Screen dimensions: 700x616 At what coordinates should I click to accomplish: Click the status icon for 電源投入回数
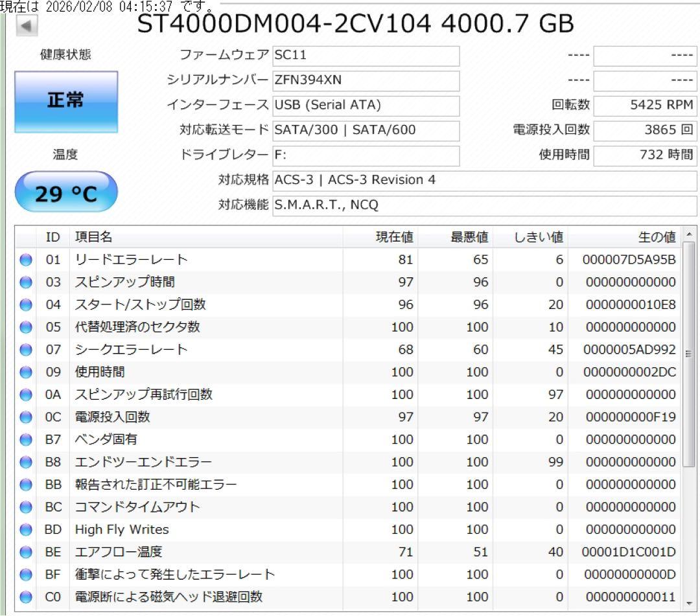click(x=25, y=417)
